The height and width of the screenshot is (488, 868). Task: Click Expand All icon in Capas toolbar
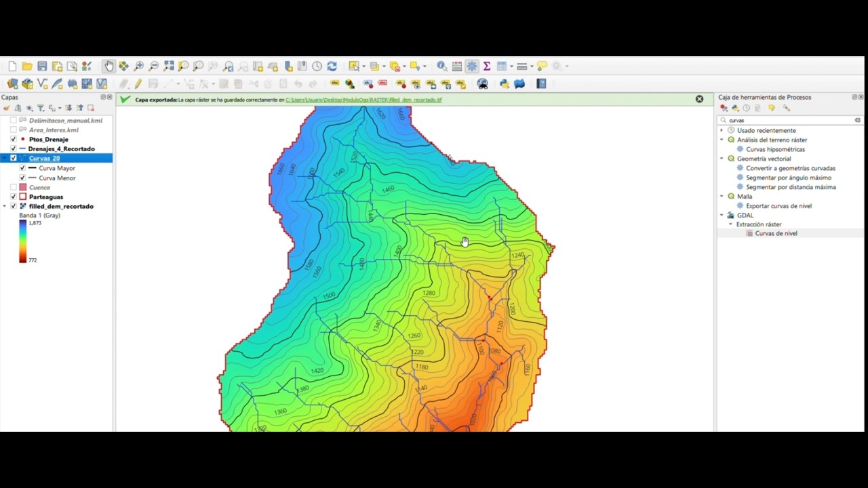68,108
